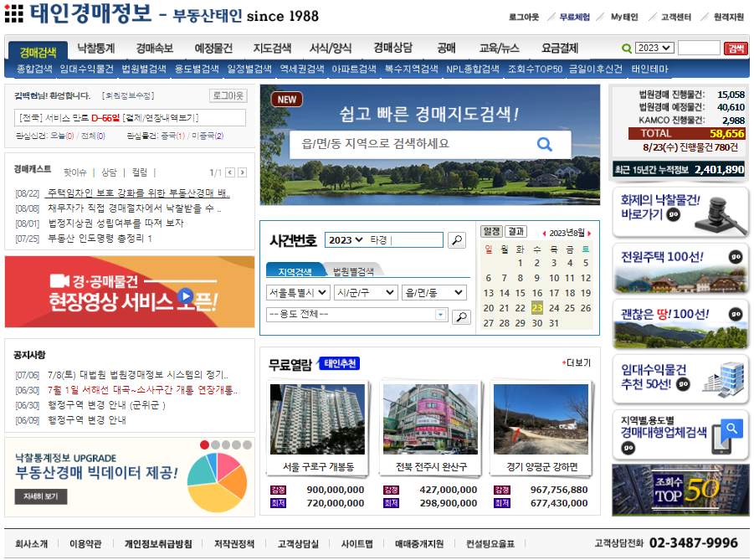Switch calendar to 결과 view

click(515, 230)
